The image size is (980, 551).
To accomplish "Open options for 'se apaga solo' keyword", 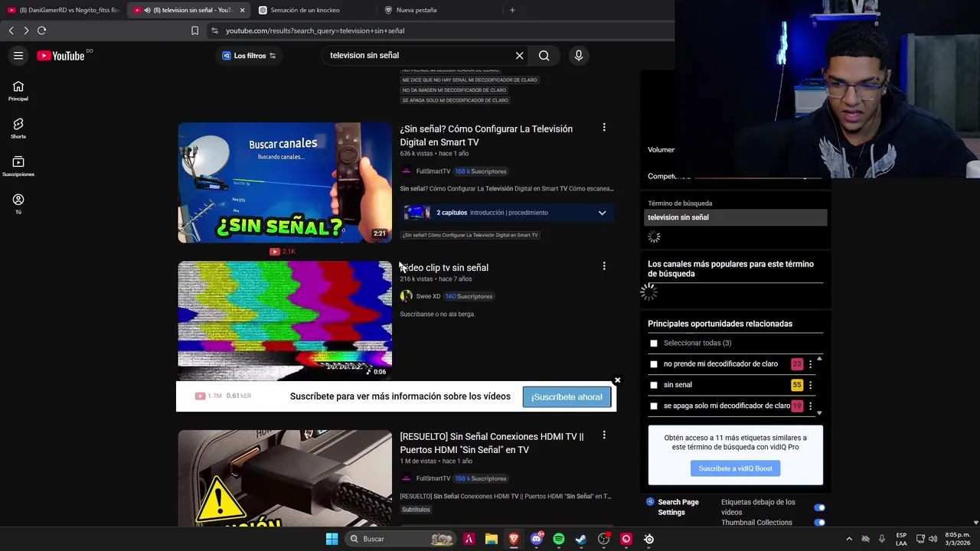I will click(x=810, y=406).
